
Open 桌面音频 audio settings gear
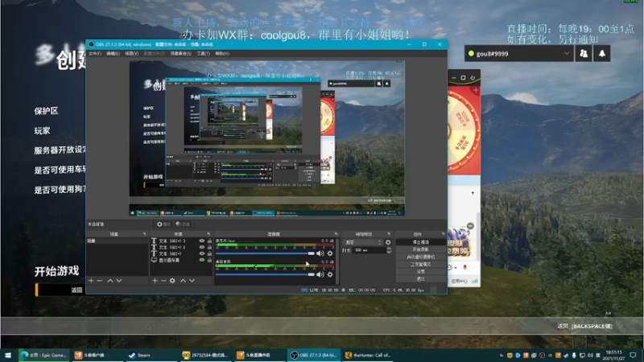pyautogui.click(x=330, y=274)
